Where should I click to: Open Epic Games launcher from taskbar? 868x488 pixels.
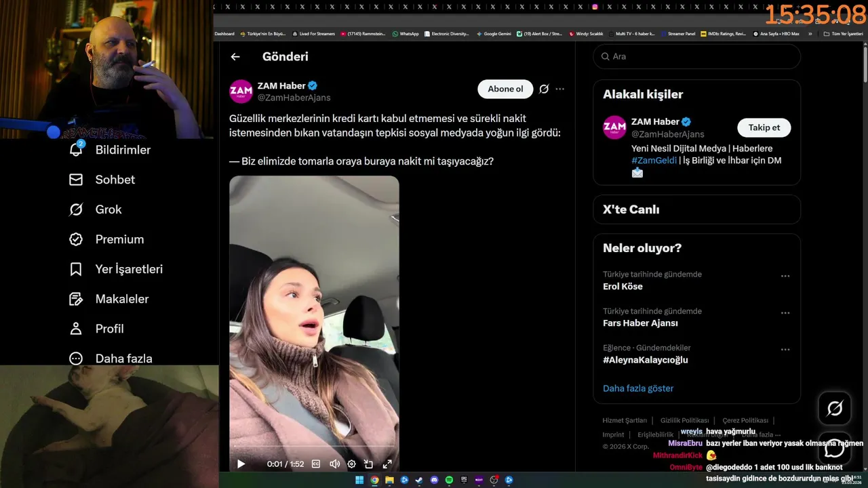click(464, 480)
